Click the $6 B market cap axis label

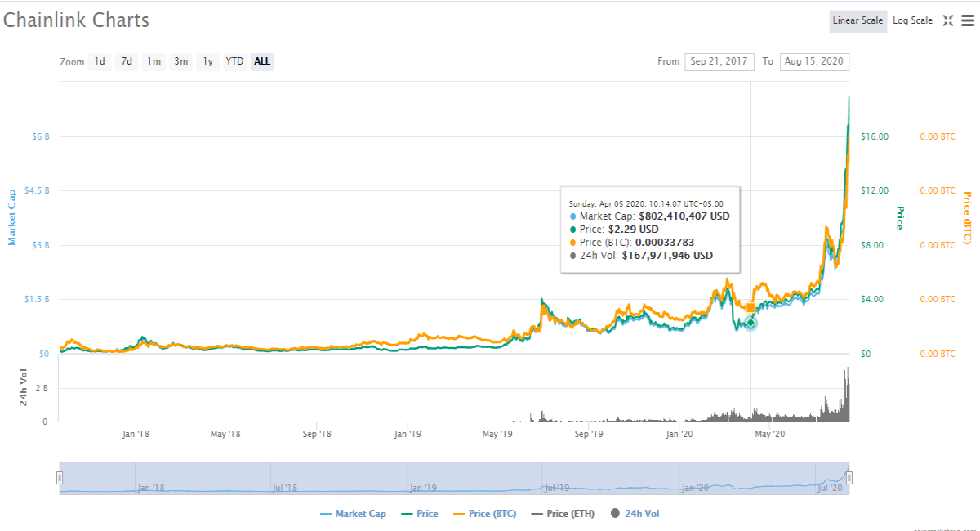click(x=41, y=136)
